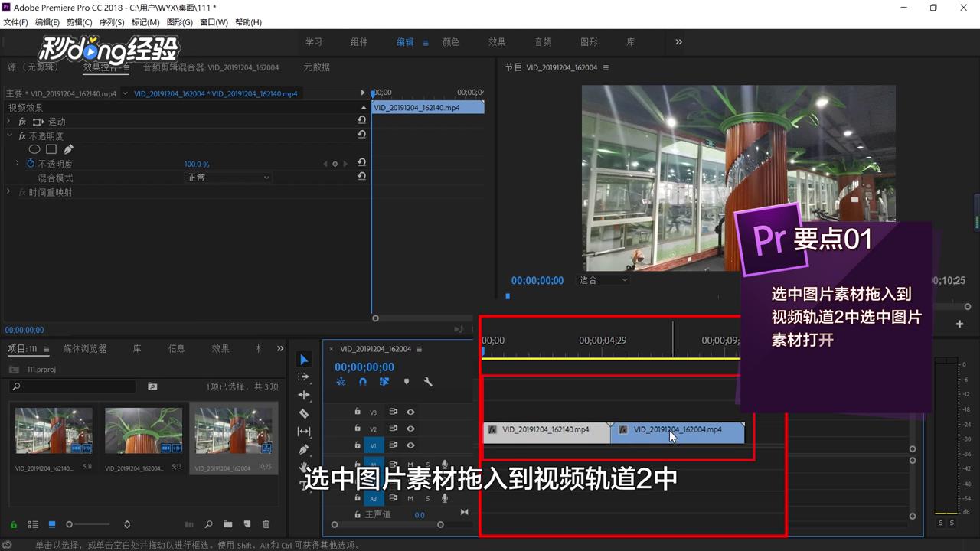Toggle lock on V3 track

click(358, 411)
